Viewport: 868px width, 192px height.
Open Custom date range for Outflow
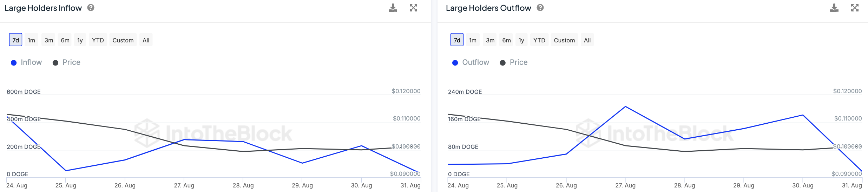pos(564,40)
